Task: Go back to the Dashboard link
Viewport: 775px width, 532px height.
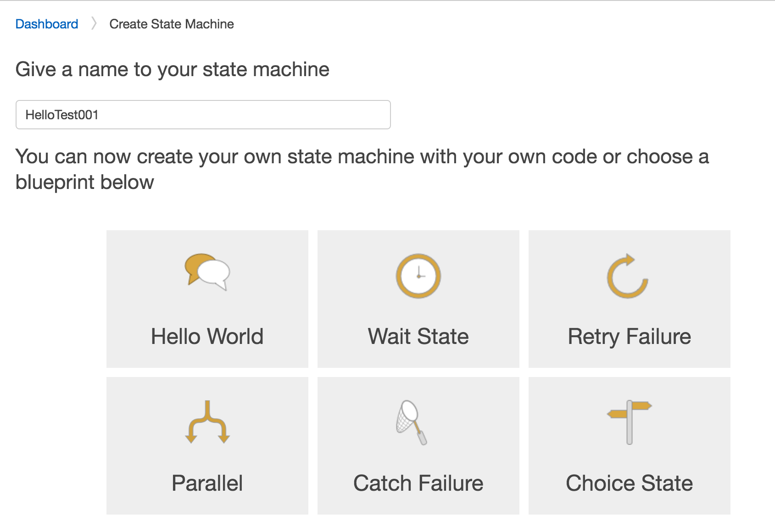Action: [47, 24]
